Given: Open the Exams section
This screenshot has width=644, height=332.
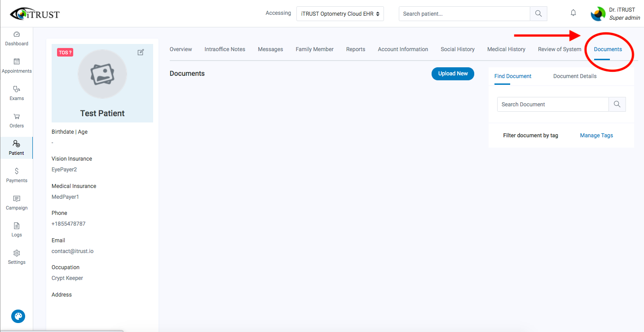Looking at the screenshot, I should pos(16,93).
